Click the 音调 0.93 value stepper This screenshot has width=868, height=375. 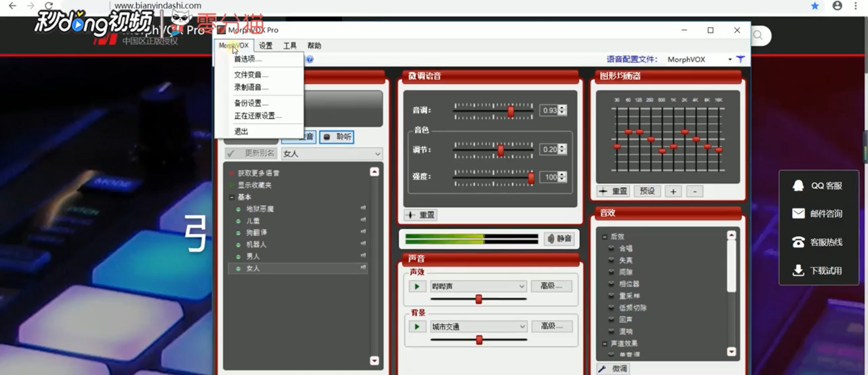[562, 111]
